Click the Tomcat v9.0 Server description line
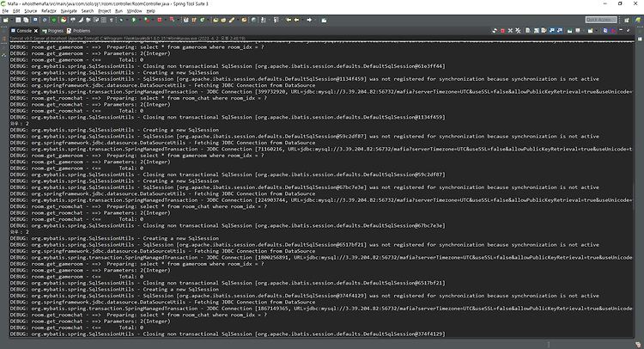The height and width of the screenshot is (349, 644). pyautogui.click(x=128, y=38)
